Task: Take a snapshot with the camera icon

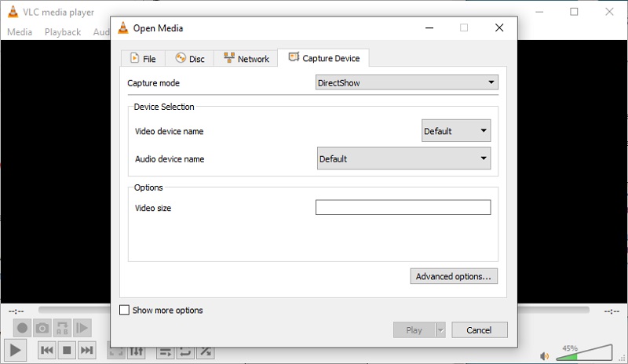Action: point(42,328)
